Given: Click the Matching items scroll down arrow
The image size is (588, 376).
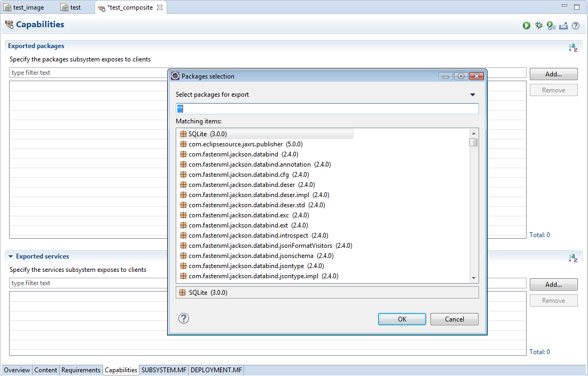Looking at the screenshot, I should 473,278.
